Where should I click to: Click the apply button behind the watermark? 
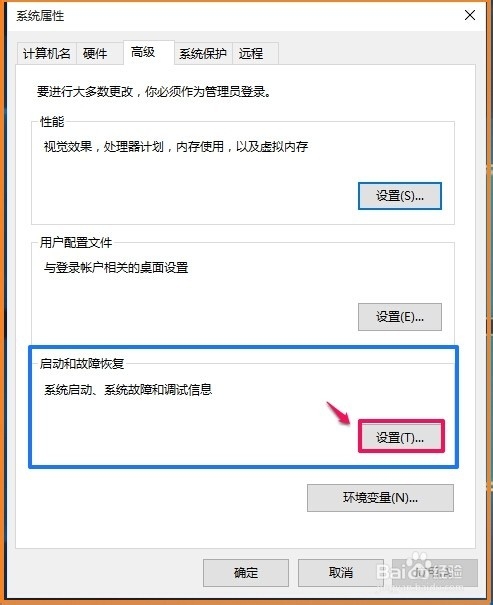coord(435,573)
